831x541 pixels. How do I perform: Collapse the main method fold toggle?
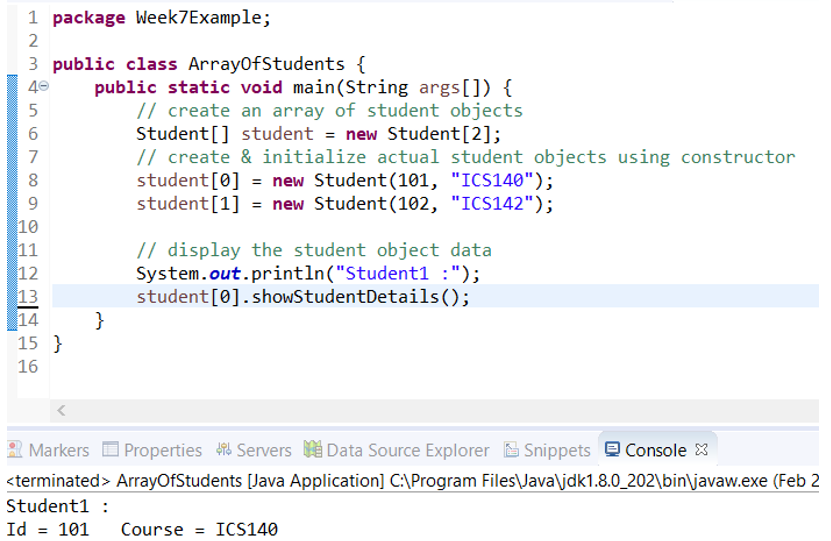coord(44,86)
